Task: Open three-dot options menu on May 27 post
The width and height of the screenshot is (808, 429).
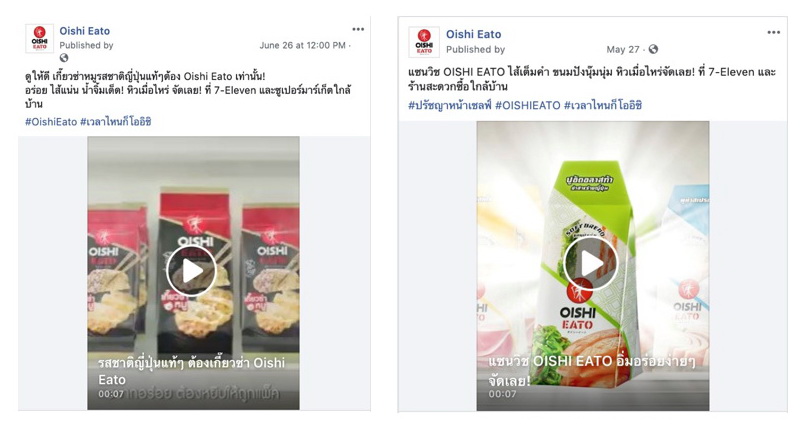Action: pos(773,32)
